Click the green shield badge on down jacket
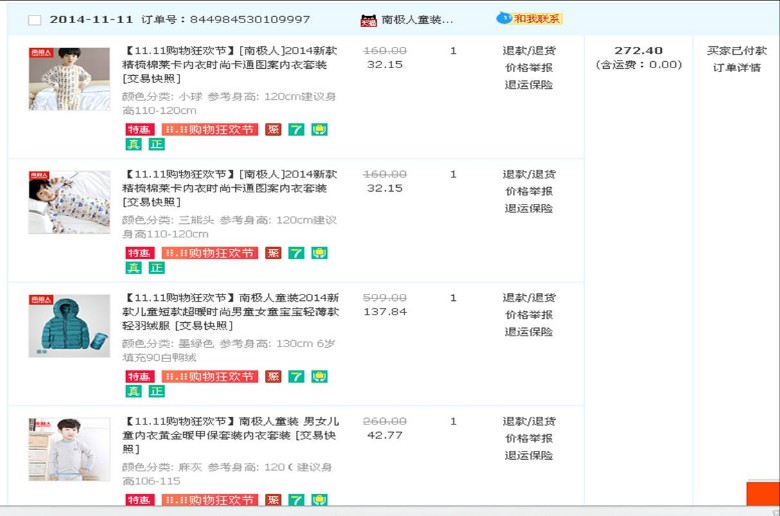Viewport: 780px width, 516px height. click(x=319, y=376)
